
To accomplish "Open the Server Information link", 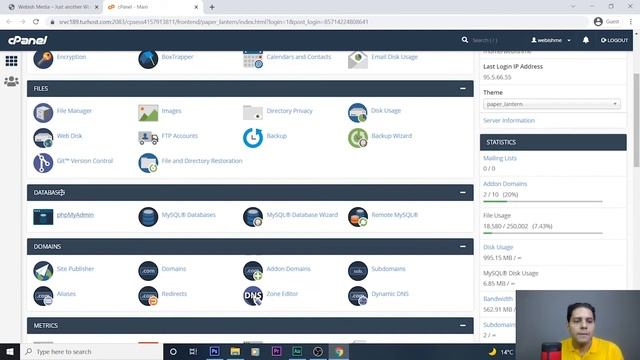I will (x=509, y=120).
